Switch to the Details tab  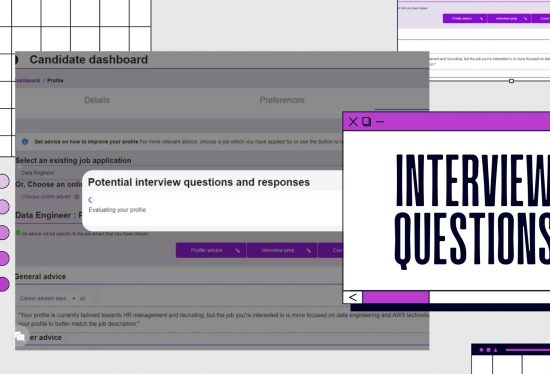click(x=97, y=100)
